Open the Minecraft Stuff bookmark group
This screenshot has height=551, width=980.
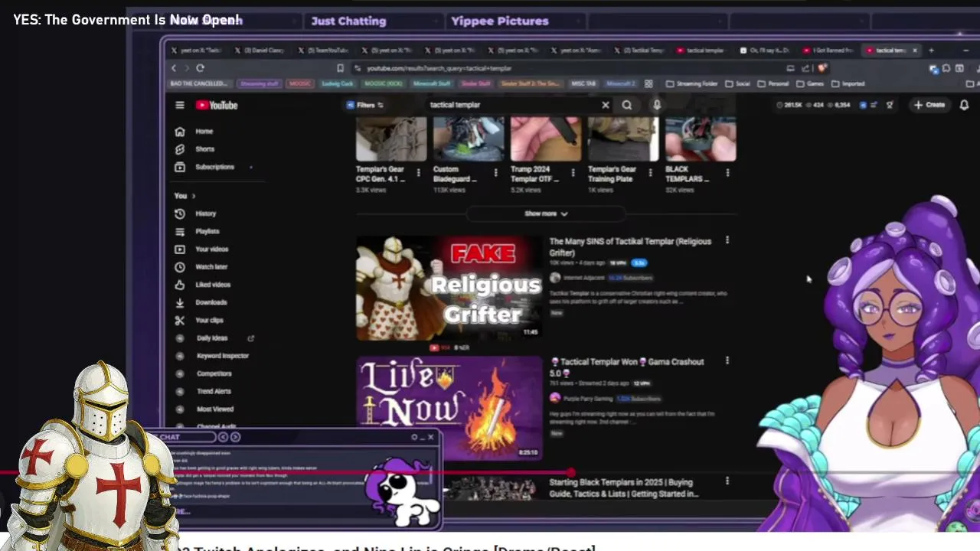pyautogui.click(x=432, y=84)
